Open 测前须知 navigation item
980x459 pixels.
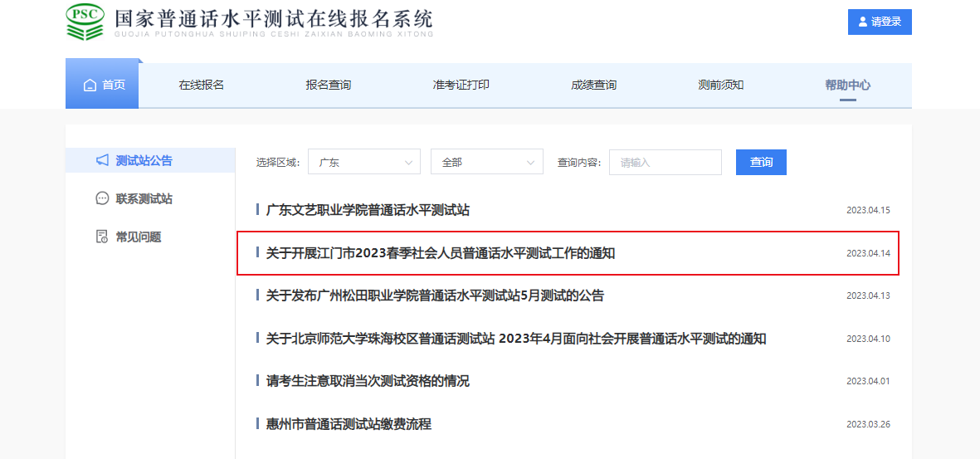(x=720, y=85)
